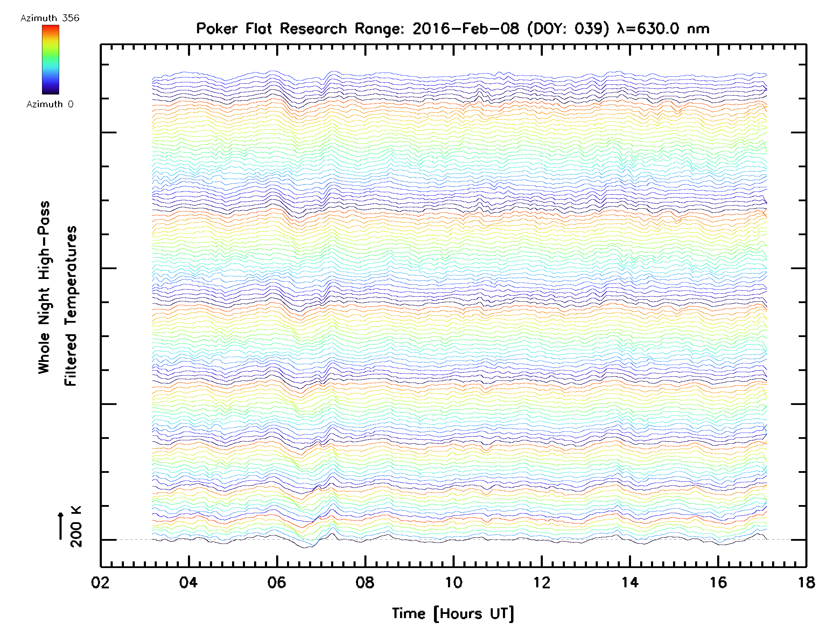Click the azimuth rainbow color bar
Screen dimensions: 840x630
click(x=50, y=59)
